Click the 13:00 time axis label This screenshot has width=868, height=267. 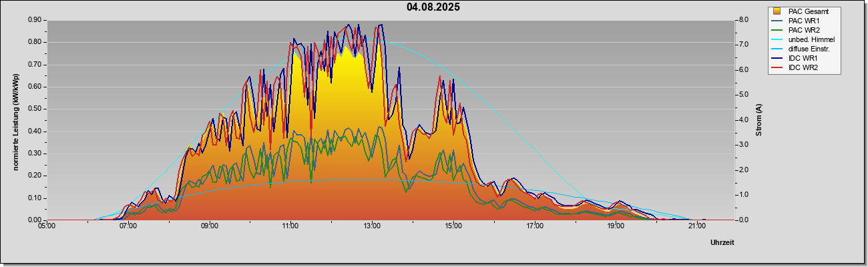(372, 226)
